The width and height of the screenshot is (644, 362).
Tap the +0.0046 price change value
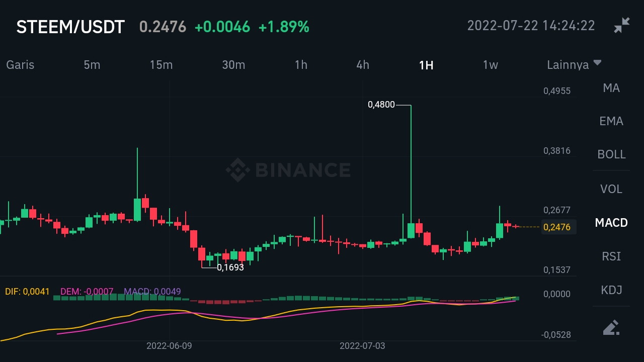click(x=222, y=27)
